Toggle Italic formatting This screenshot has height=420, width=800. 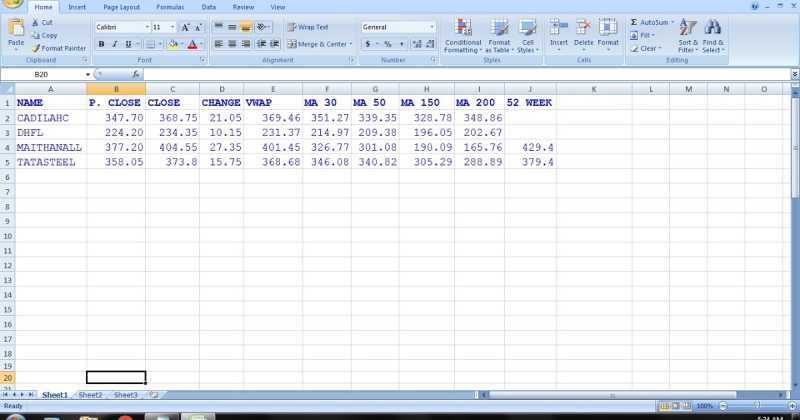tap(115, 44)
